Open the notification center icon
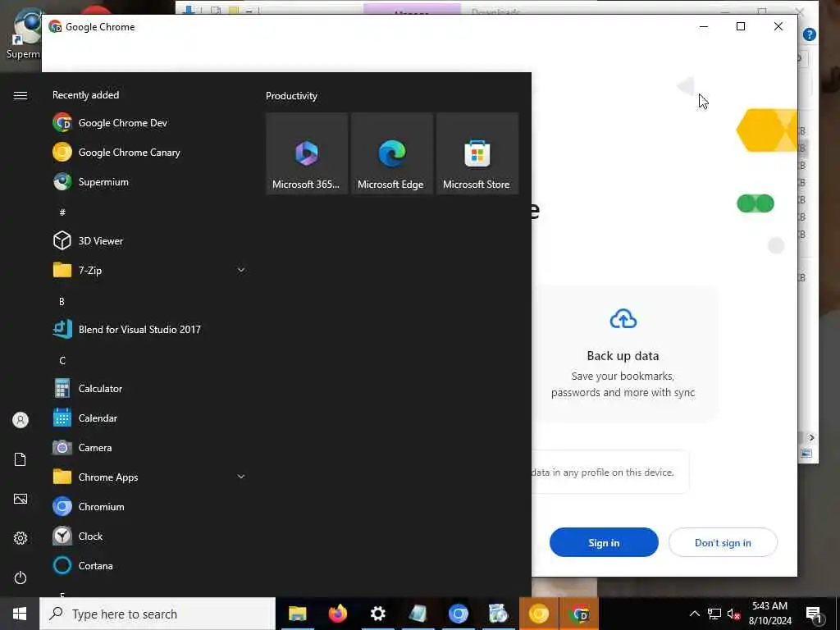Viewport: 840px width, 630px height. 815,614
